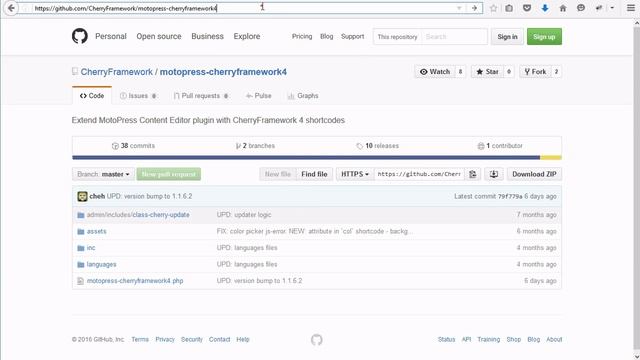This screenshot has height=360, width=640.
Task: Open the Open source menu item
Action: point(159,36)
